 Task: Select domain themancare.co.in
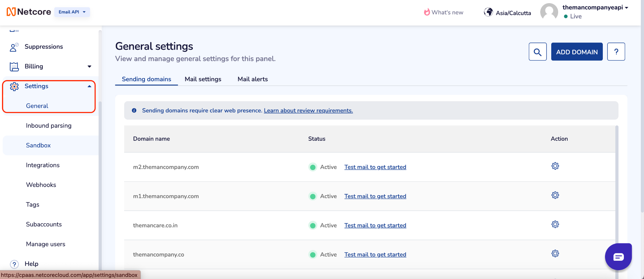[155, 225]
